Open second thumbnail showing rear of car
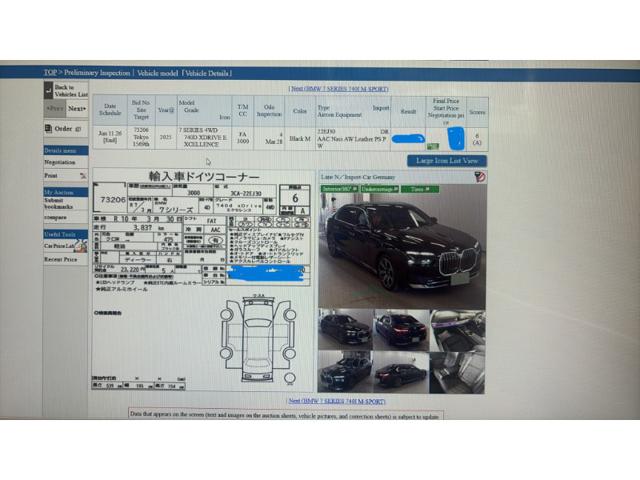Image resolution: width=640 pixels, height=480 pixels. click(x=401, y=329)
